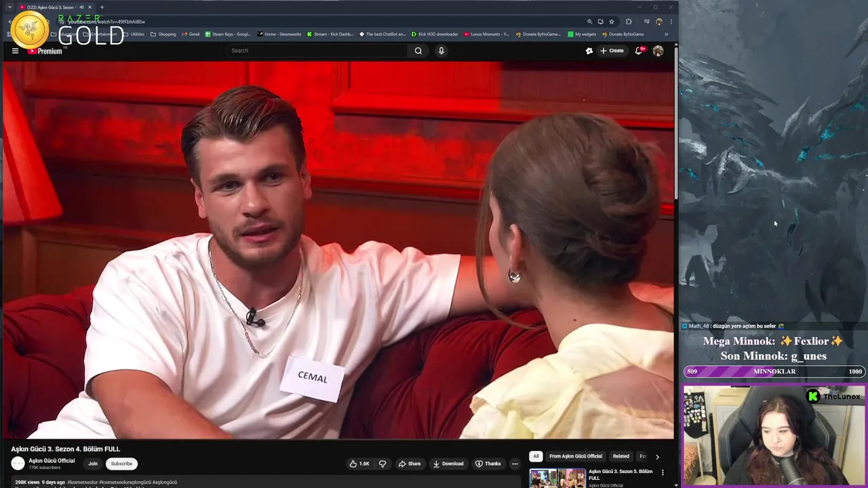Open Aşkın Gücü Official channel avatar
This screenshot has height=488, width=868.
18,464
